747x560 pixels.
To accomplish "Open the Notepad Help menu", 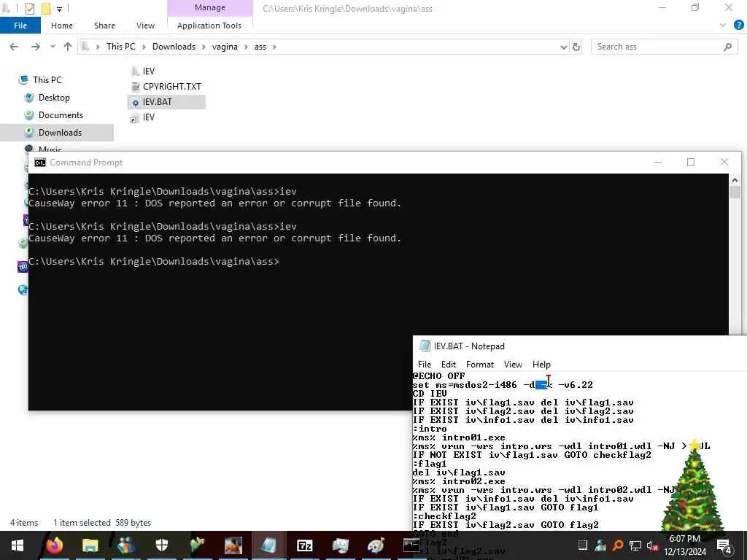I will tap(541, 365).
